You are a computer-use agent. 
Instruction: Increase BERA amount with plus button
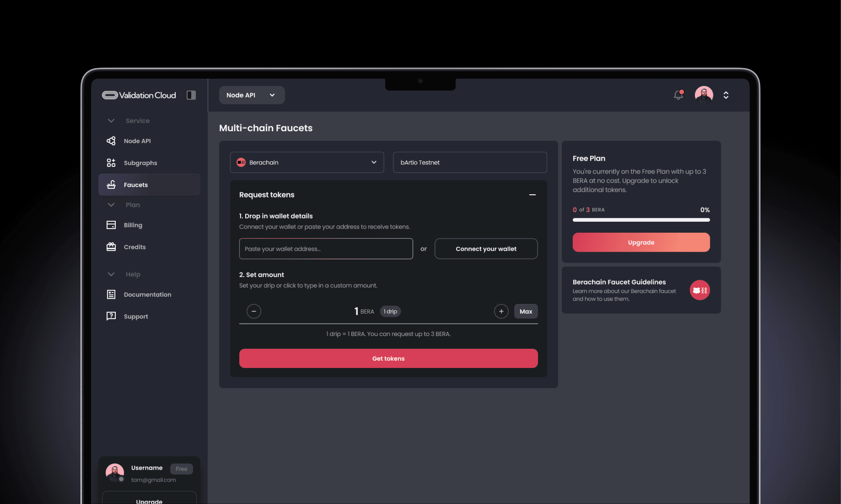click(501, 311)
